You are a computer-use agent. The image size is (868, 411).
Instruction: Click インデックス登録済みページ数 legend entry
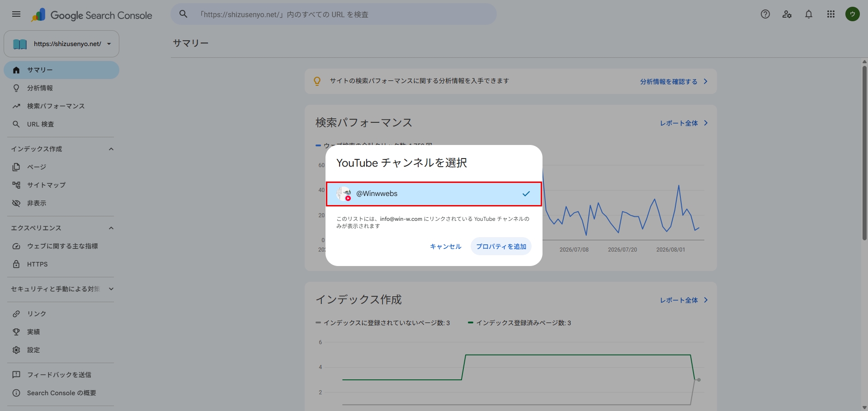tap(519, 323)
